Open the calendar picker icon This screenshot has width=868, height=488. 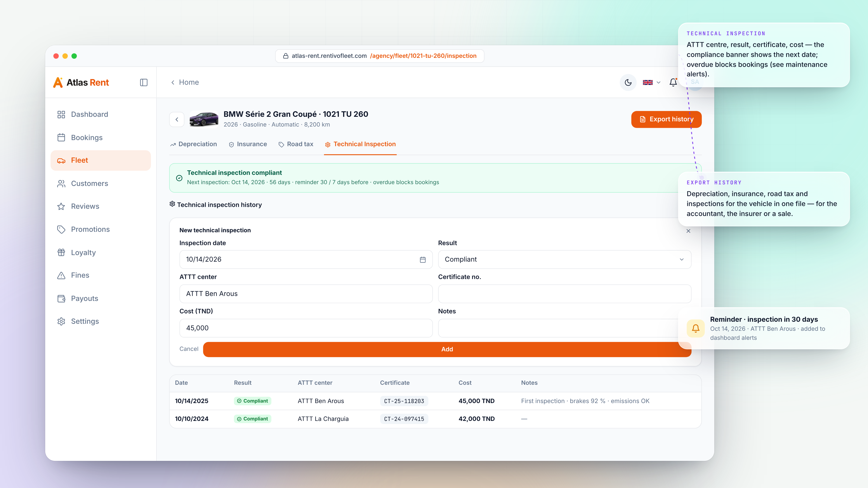pos(422,260)
